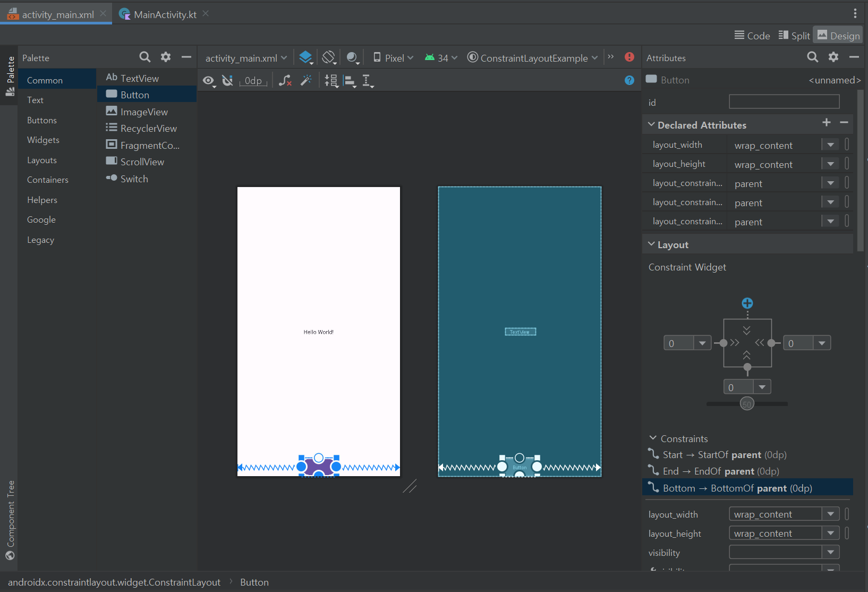Screen dimensions: 868x592
Task: Collapse Declared Attributes section
Action: [x=651, y=124]
